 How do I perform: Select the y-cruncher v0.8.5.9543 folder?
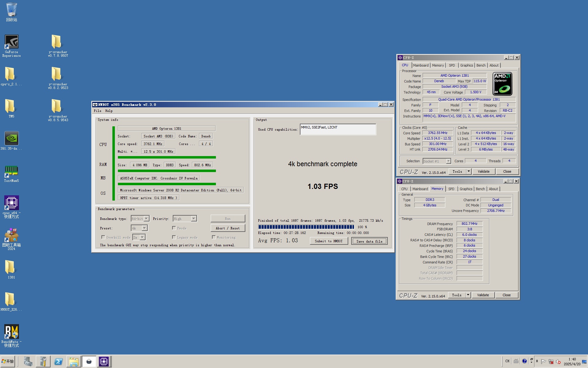click(x=58, y=110)
